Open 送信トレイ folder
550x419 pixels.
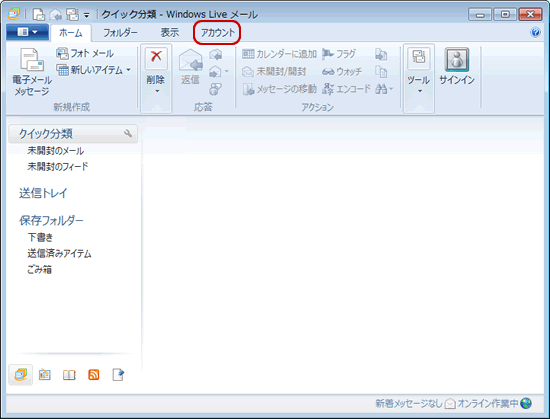(x=43, y=193)
